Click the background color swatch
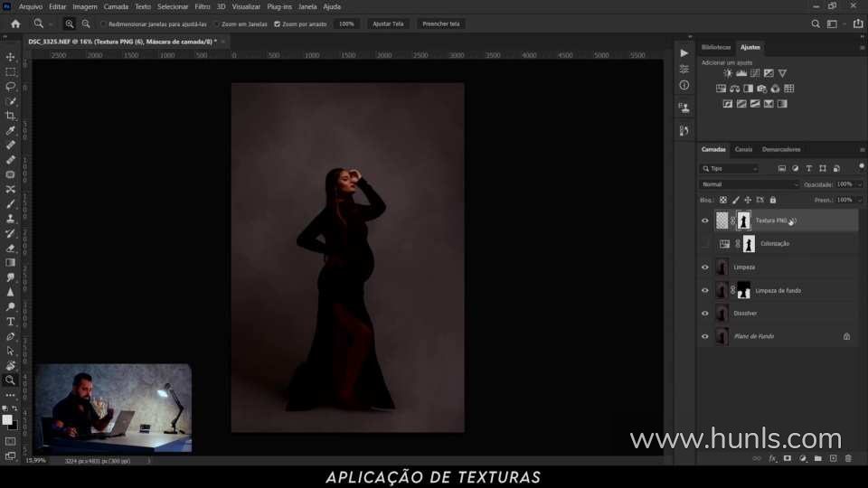This screenshot has height=488, width=868. (x=14, y=426)
